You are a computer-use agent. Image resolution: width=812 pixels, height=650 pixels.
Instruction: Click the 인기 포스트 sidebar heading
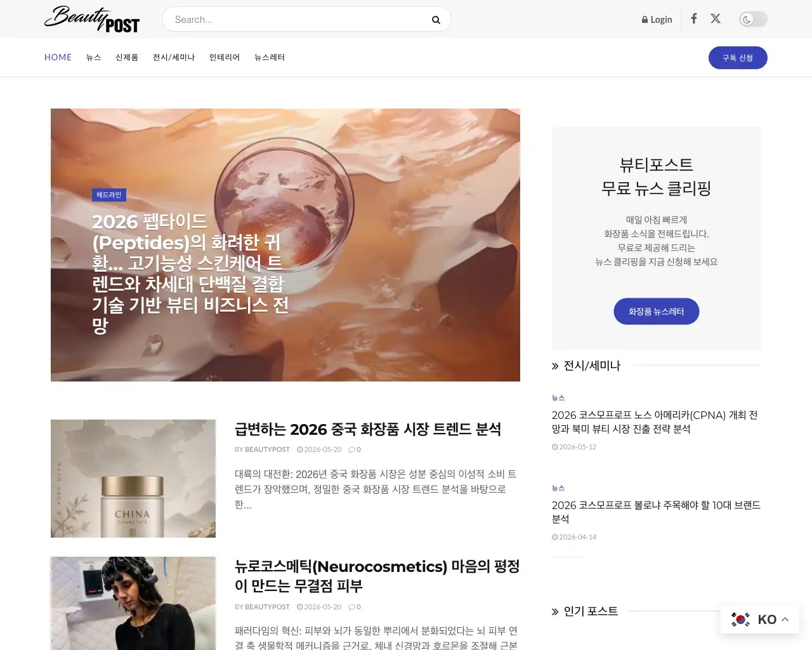coord(591,611)
